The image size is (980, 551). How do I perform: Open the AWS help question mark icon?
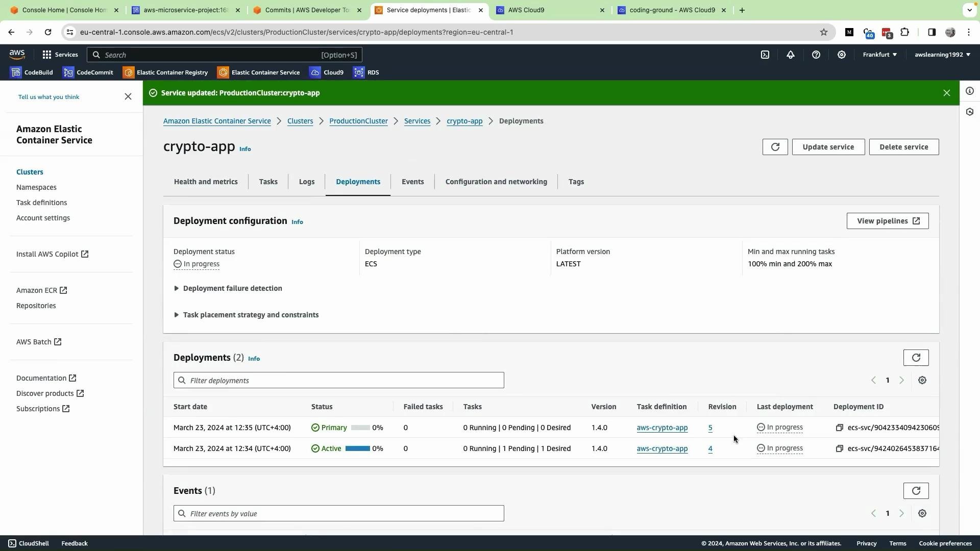[816, 55]
